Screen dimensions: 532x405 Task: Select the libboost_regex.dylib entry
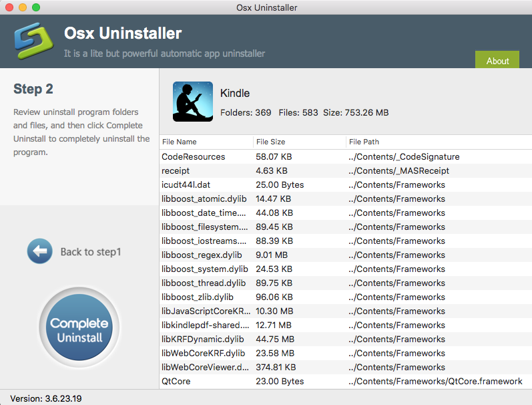point(200,255)
